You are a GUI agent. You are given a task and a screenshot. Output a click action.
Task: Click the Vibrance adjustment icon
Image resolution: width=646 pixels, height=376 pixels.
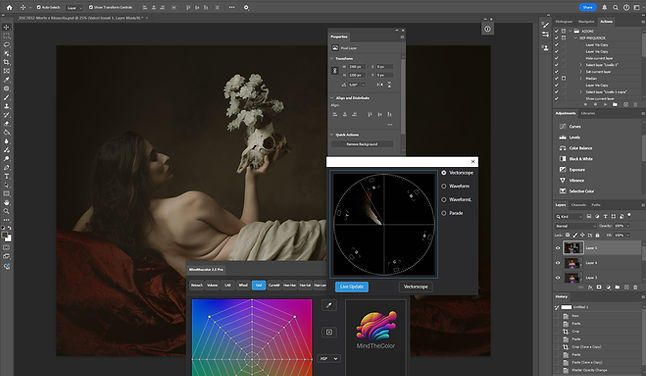562,180
